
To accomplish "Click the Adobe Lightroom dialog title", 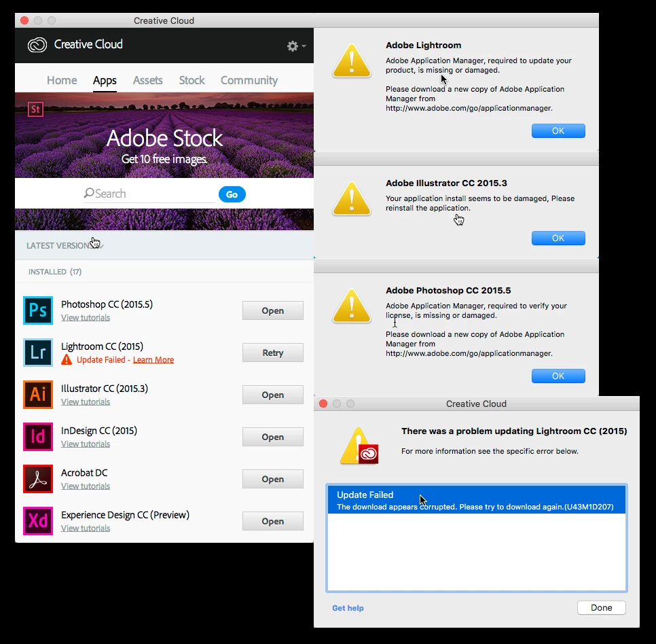I will 423,46.
